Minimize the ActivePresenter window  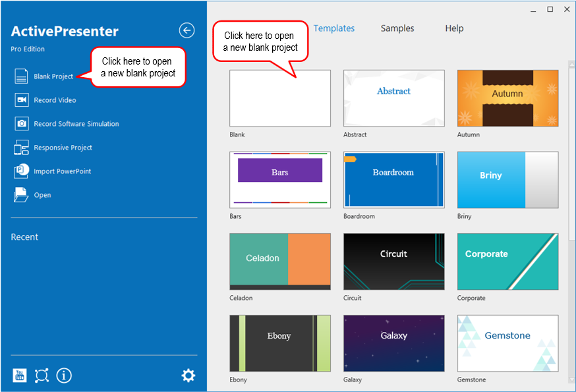533,10
